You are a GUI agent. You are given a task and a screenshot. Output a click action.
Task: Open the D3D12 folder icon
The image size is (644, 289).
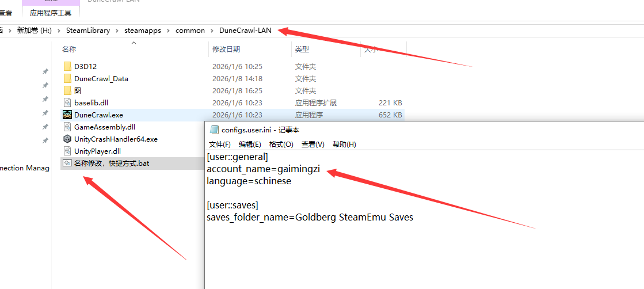click(67, 66)
